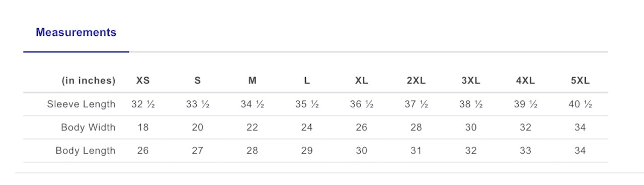
Task: Select the 5XL size column header
Action: coord(580,81)
